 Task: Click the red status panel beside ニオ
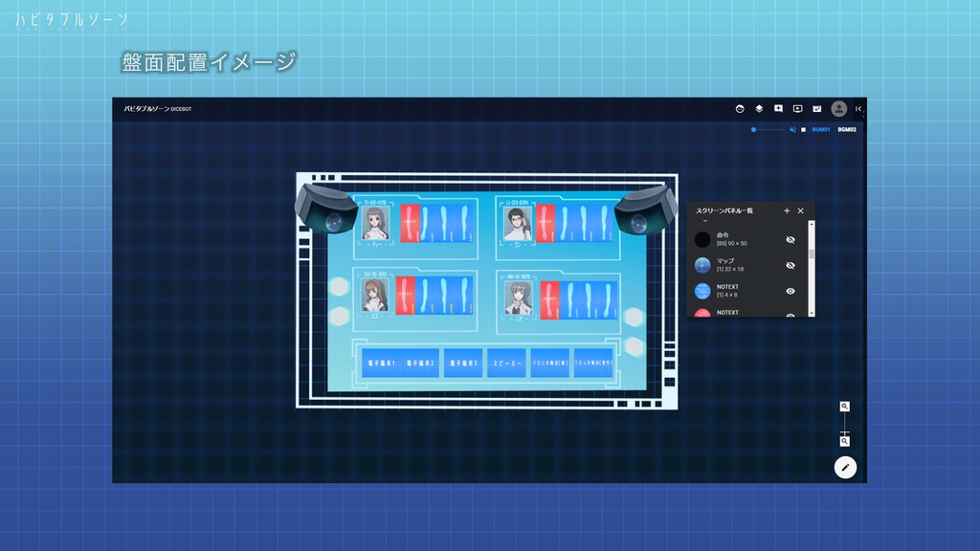pyautogui.click(x=550, y=300)
